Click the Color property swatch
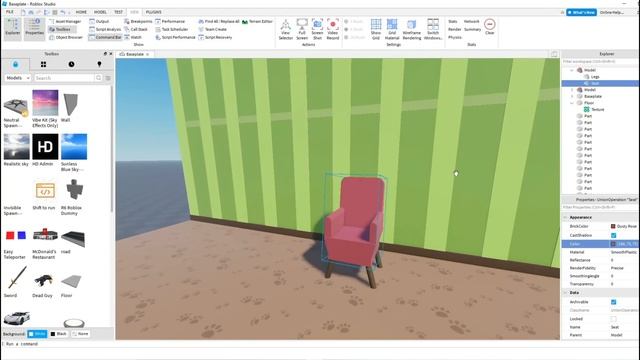 click(x=613, y=244)
